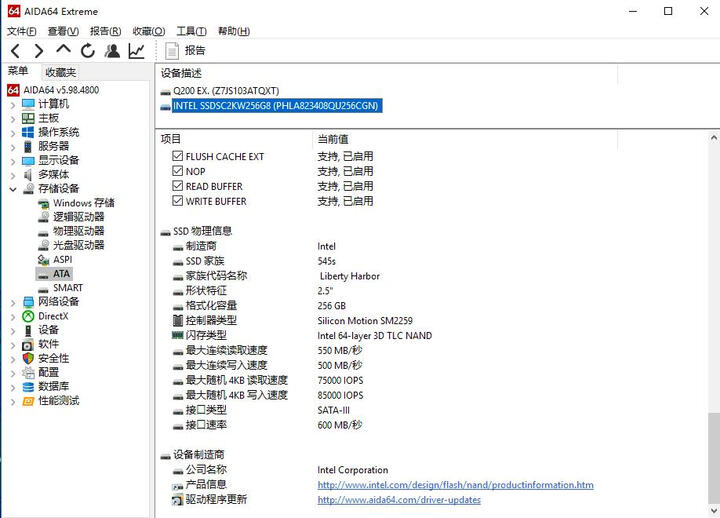Toggle the READ BUFFER checkbox
Screen dimensions: 720x518
tap(177, 186)
